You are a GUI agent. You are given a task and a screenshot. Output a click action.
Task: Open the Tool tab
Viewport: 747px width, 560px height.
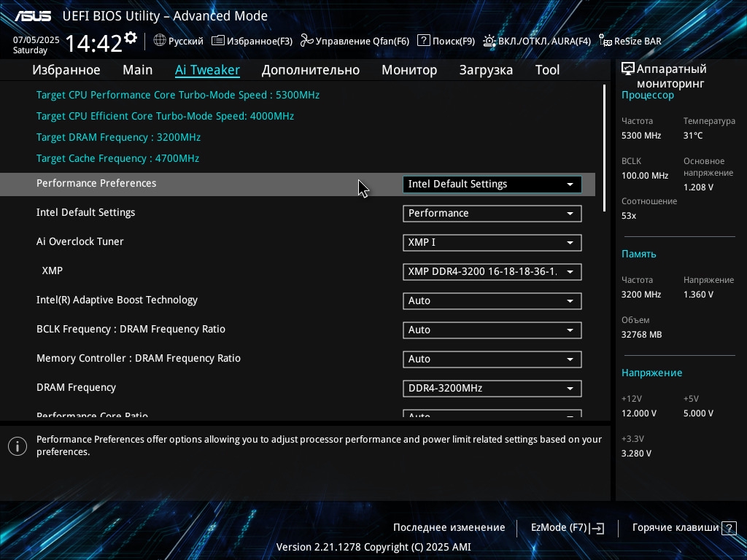pos(547,70)
